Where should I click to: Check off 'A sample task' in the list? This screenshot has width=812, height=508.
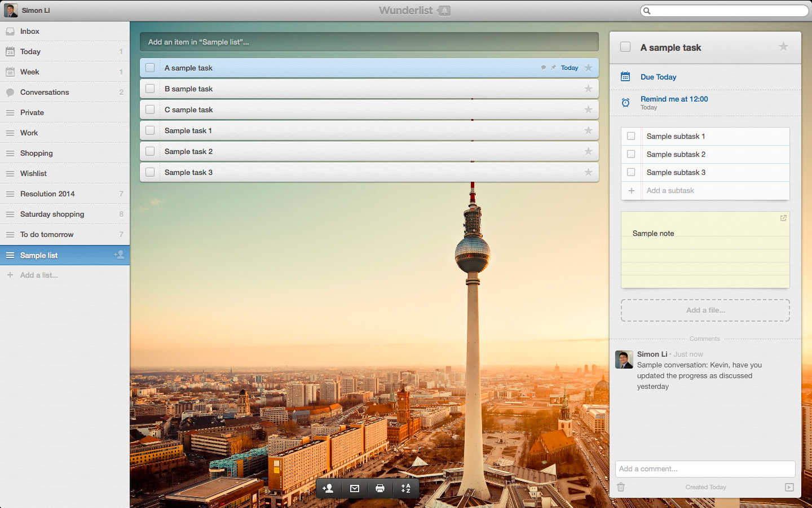pyautogui.click(x=150, y=68)
